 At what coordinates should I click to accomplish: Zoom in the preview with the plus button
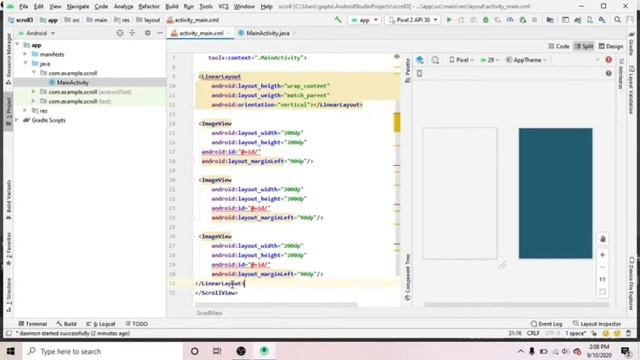coord(602,255)
